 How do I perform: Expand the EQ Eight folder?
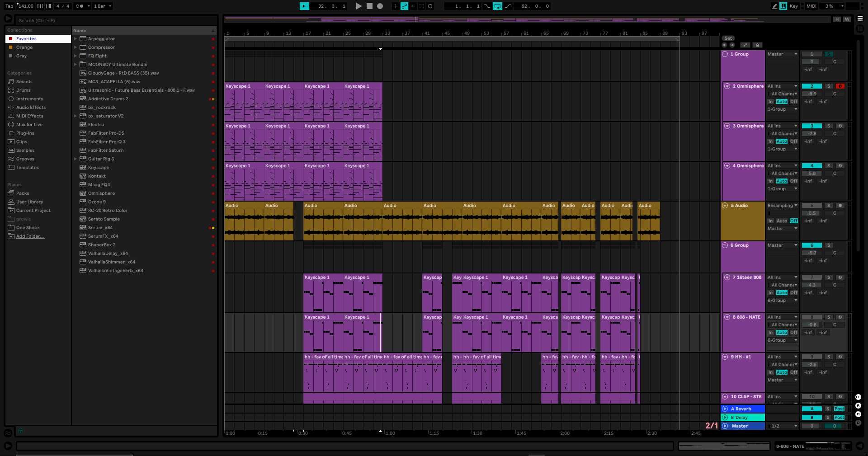tap(75, 56)
